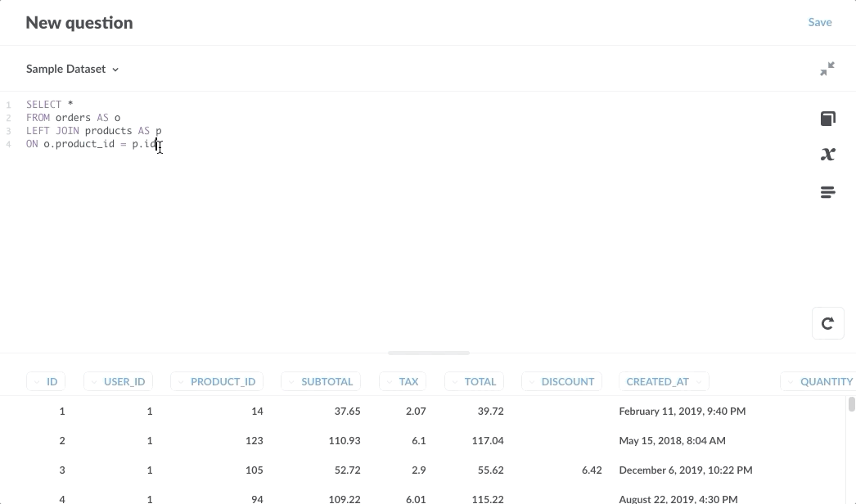Open the variables panel x icon

(827, 155)
